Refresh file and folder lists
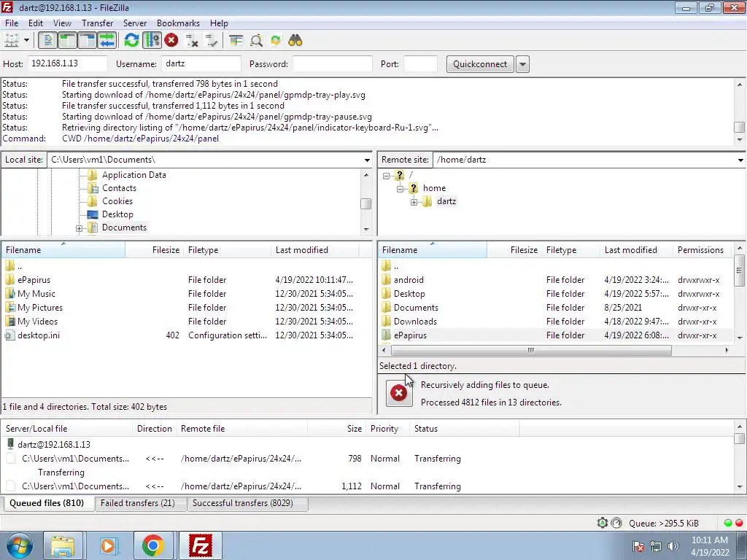Image resolution: width=747 pixels, height=560 pixels. coord(131,41)
